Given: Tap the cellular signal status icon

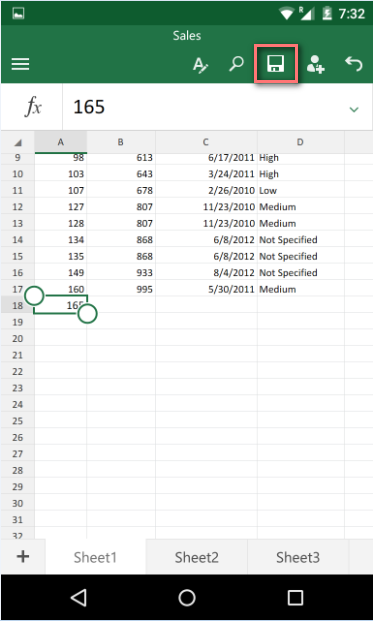Looking at the screenshot, I should point(307,13).
